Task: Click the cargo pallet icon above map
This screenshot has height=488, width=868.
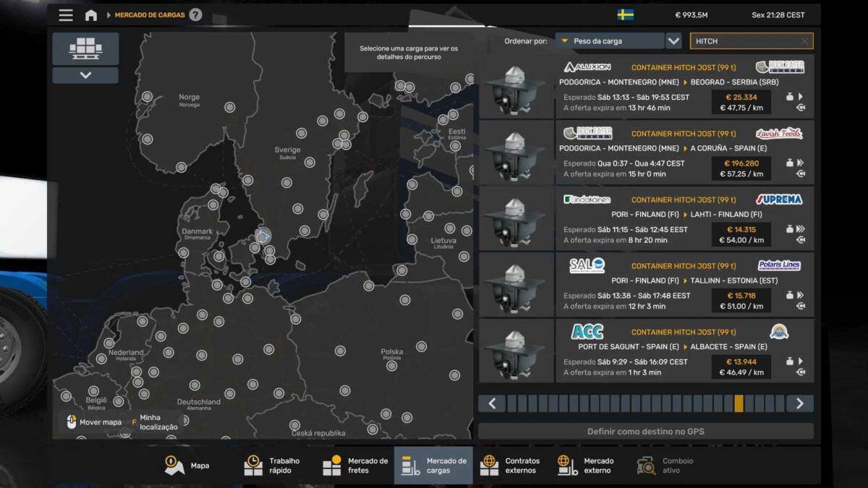Action: click(85, 48)
